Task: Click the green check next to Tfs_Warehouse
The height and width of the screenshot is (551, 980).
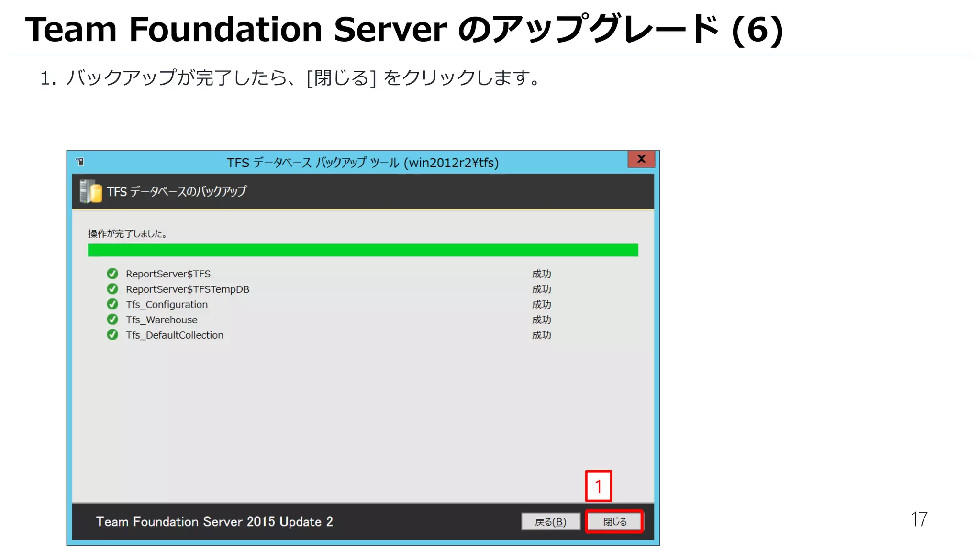Action: coord(112,320)
